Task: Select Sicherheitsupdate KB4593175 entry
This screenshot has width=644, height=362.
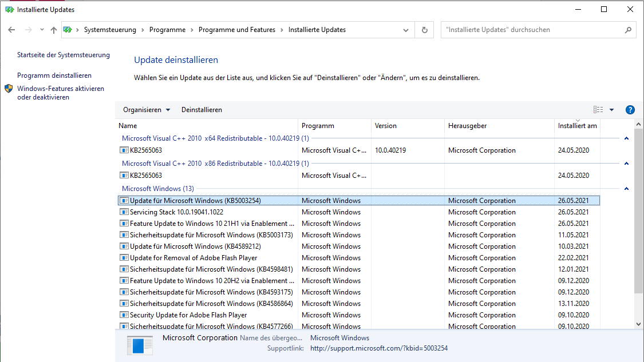Action: coord(358,292)
